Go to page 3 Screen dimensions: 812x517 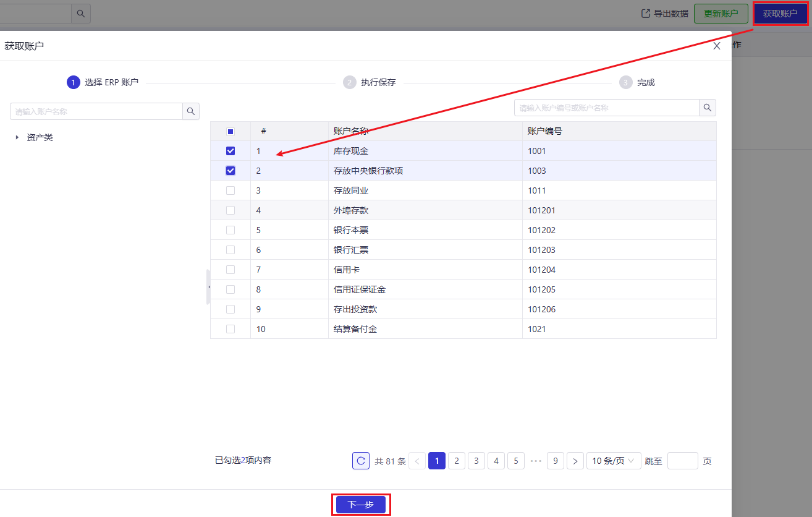pyautogui.click(x=476, y=461)
